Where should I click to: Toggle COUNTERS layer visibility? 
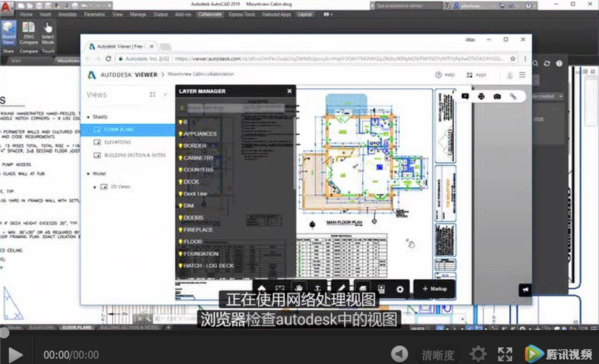pos(180,170)
